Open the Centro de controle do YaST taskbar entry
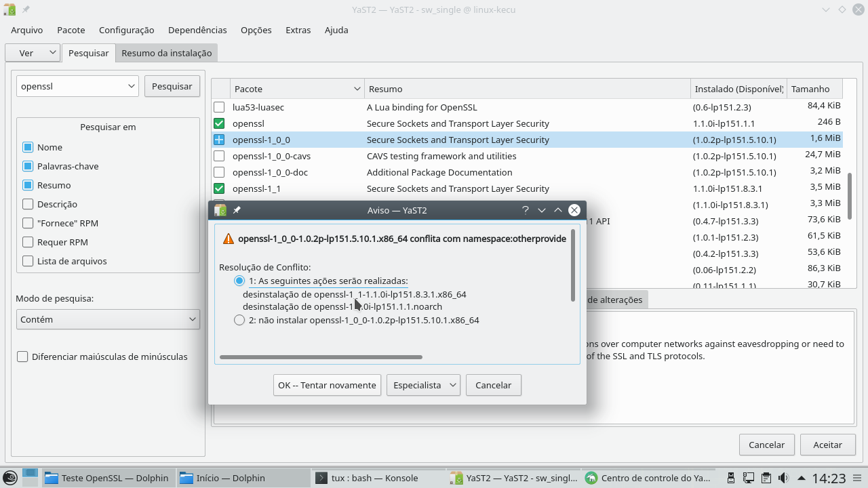This screenshot has height=488, width=868. [650, 478]
